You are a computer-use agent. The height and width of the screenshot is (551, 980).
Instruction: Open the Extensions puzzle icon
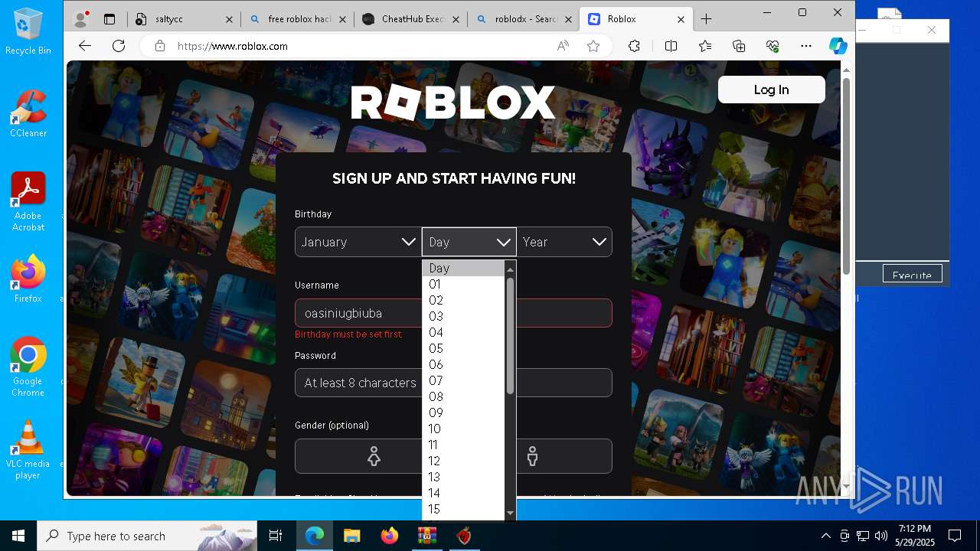click(x=634, y=46)
